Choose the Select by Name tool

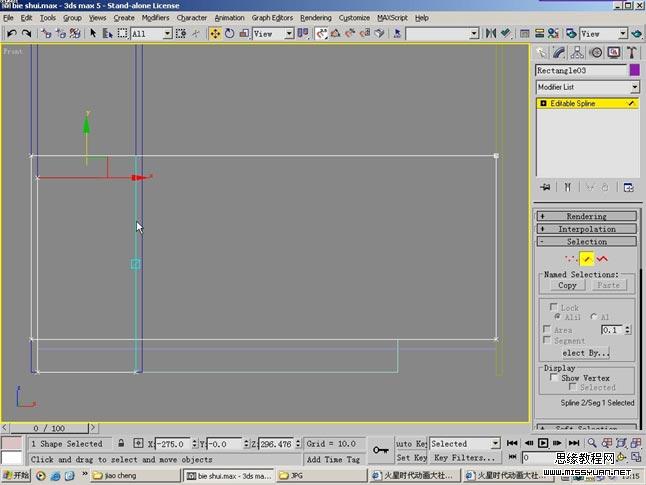coord(108,33)
